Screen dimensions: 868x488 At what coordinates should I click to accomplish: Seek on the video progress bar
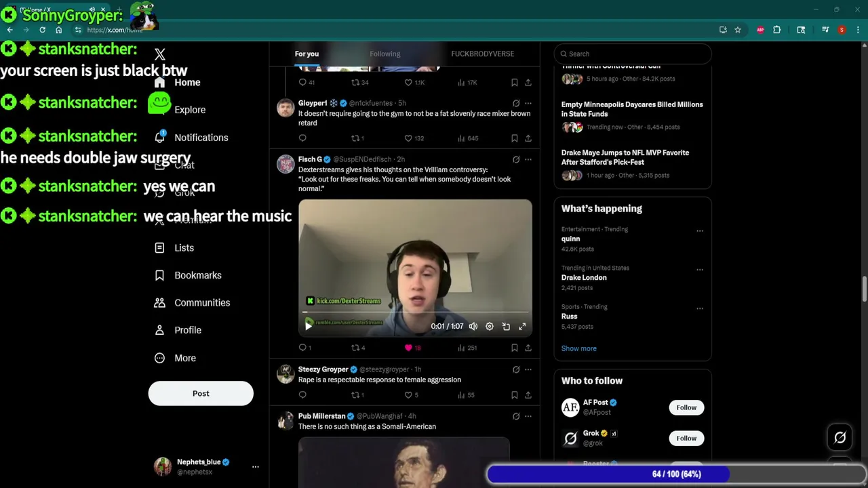415,312
